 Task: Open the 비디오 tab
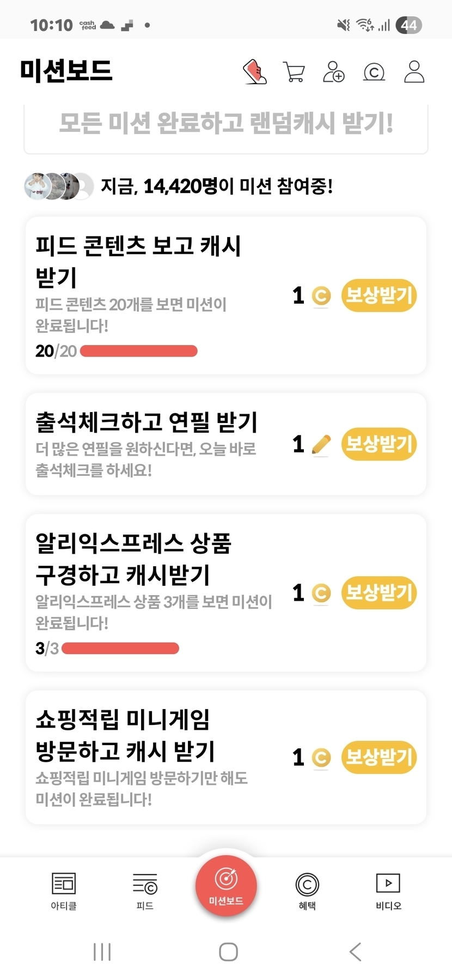pyautogui.click(x=388, y=891)
